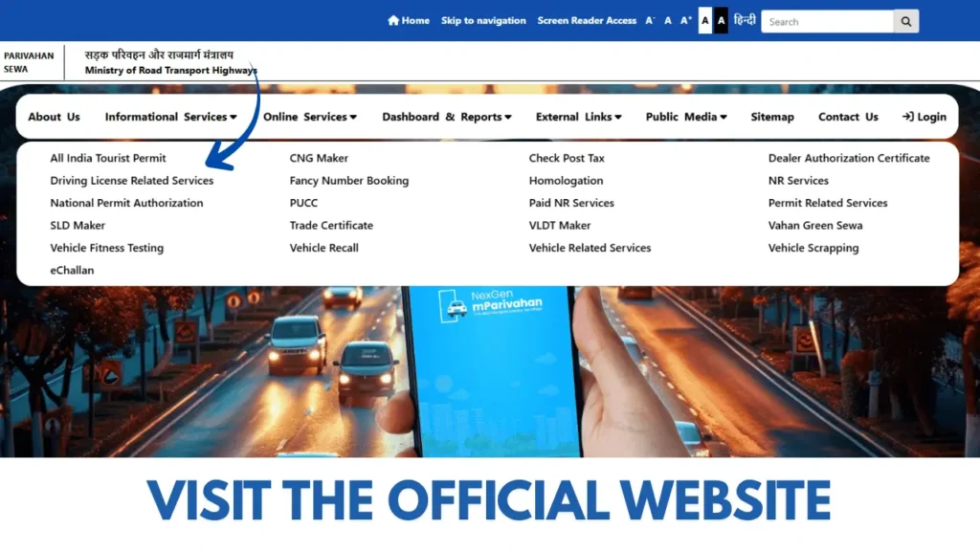Open the Online Services dropdown
This screenshot has width=980, height=551.
coord(309,116)
